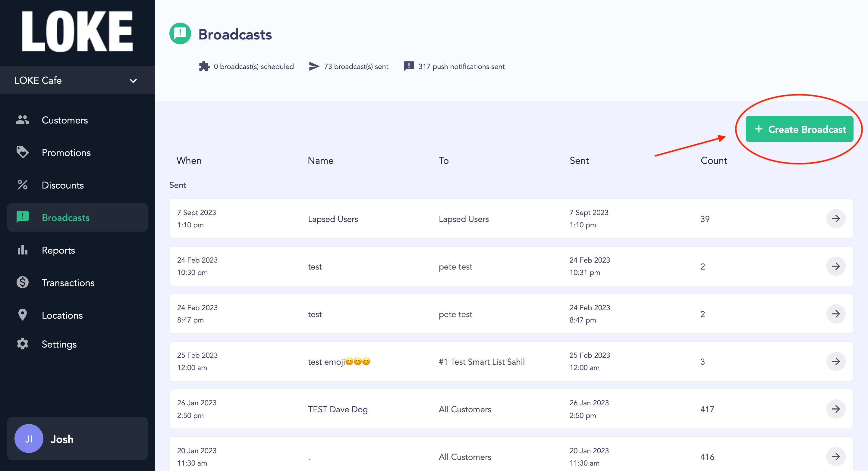Click '73 broadcast(s) sent' stat text

click(x=356, y=66)
